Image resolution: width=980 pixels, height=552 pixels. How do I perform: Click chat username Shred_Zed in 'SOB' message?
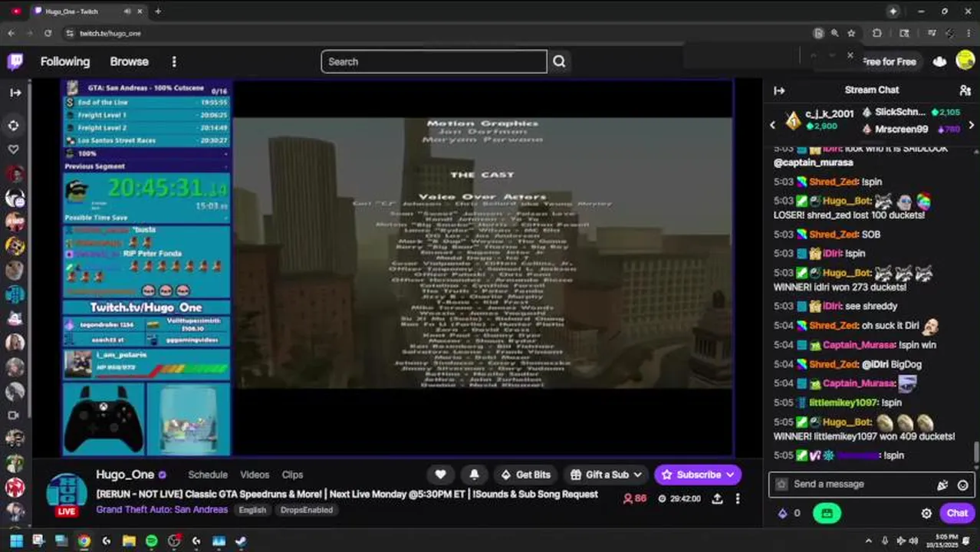click(834, 235)
